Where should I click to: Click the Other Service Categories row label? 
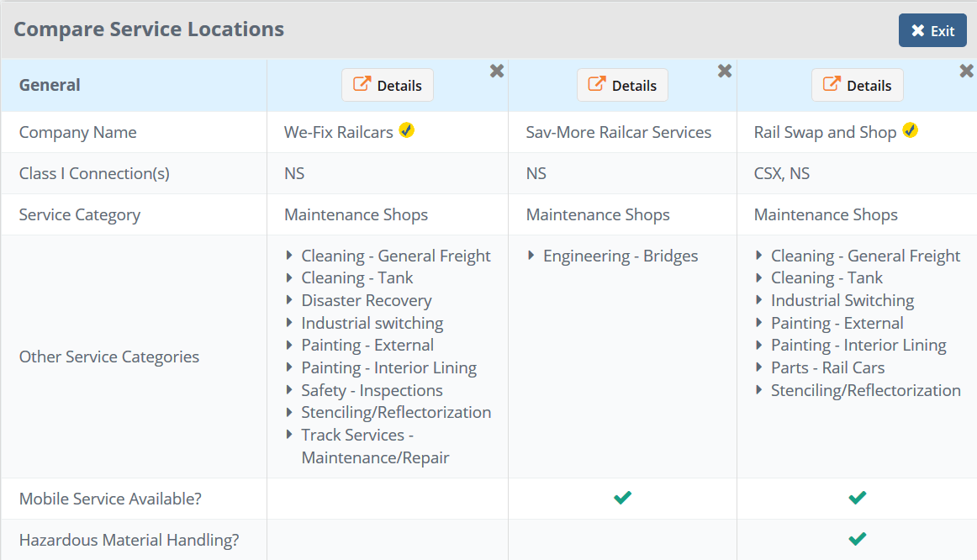(109, 357)
